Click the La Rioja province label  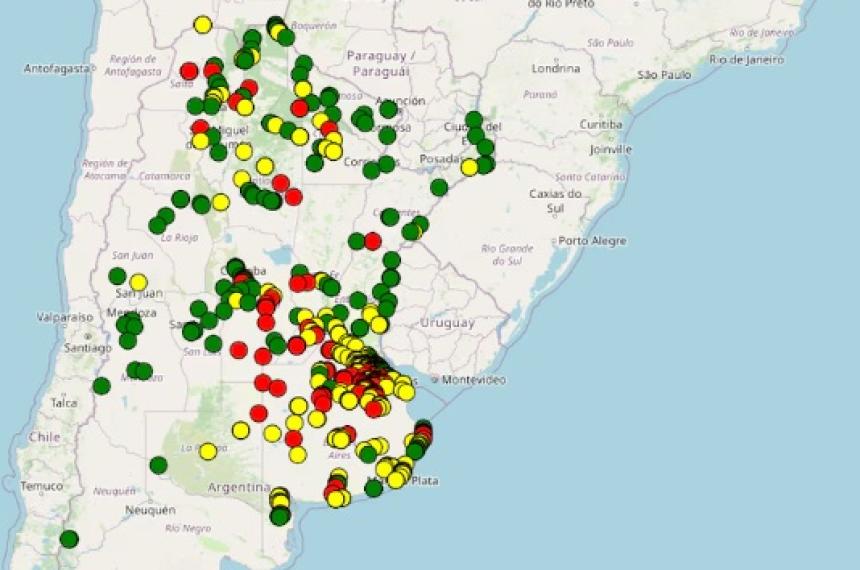click(180, 238)
